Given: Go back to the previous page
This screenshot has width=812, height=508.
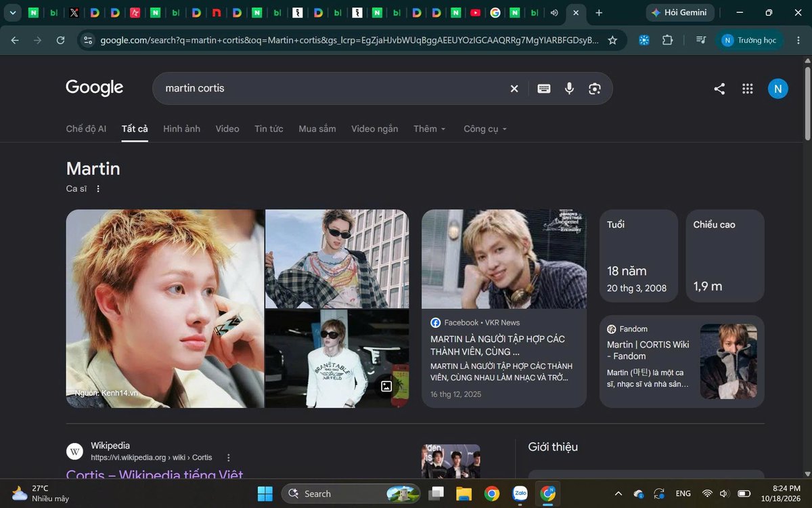Looking at the screenshot, I should pyautogui.click(x=15, y=41).
